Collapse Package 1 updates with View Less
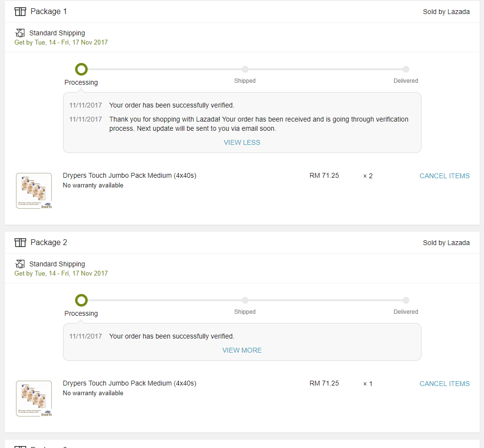Viewport: 484px width, 448px height. point(242,142)
